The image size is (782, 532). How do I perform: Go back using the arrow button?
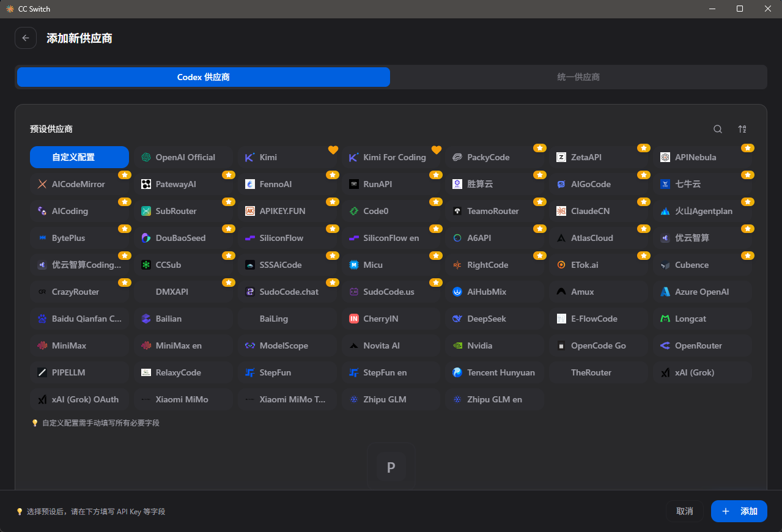click(25, 38)
